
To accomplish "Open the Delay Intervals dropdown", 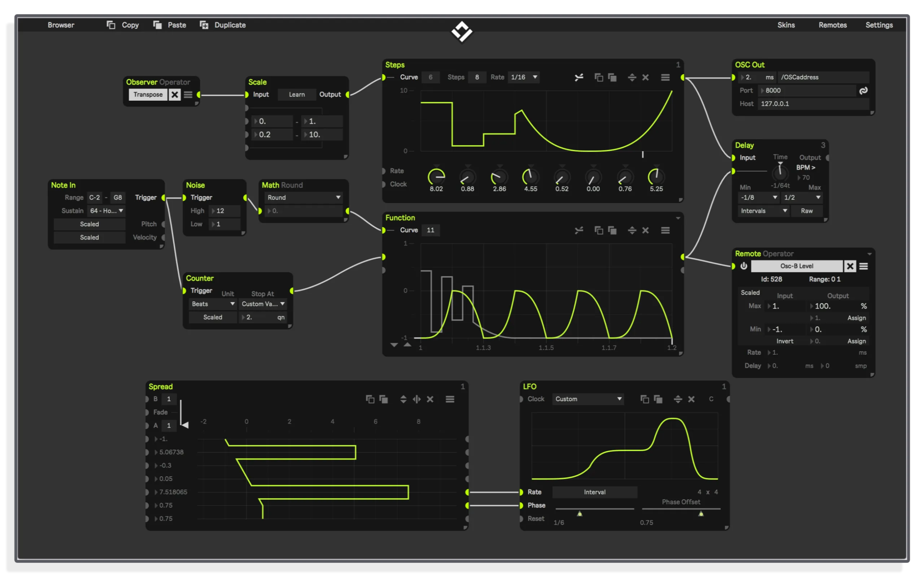I will click(763, 211).
